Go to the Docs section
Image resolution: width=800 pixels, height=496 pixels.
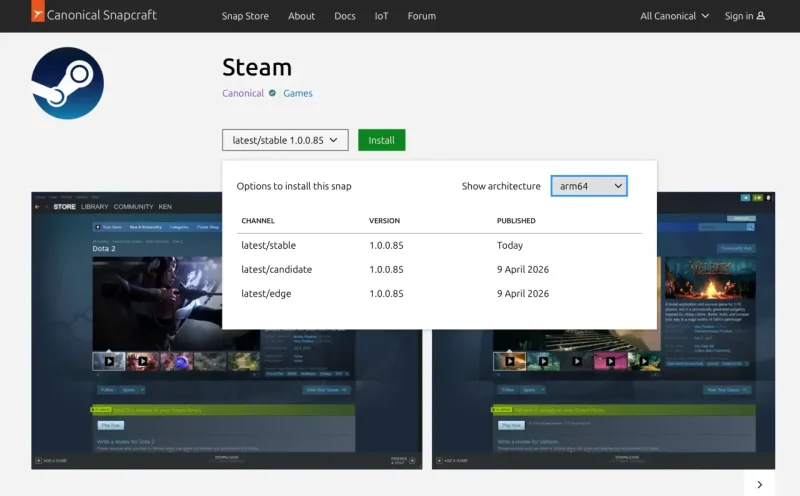(x=345, y=16)
